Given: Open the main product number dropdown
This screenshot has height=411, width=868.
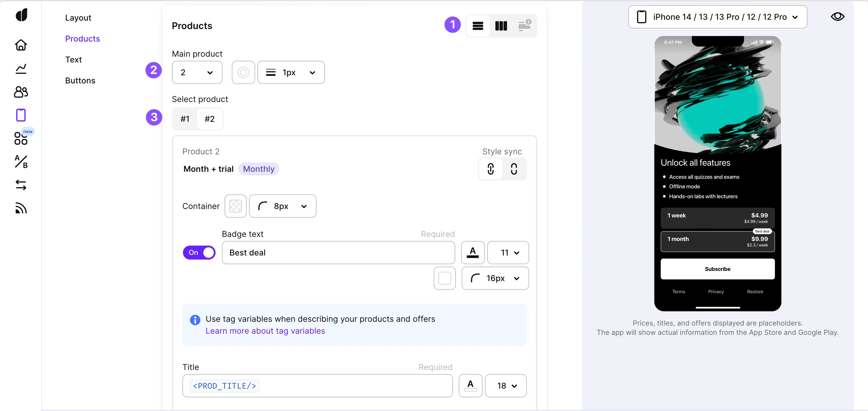Looking at the screenshot, I should pyautogui.click(x=197, y=72).
